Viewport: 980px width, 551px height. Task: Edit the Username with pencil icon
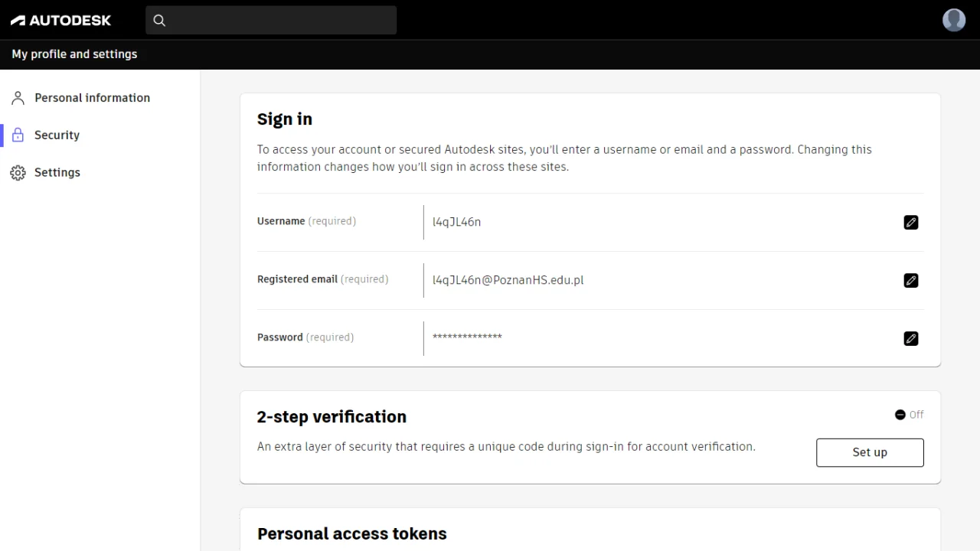(911, 223)
